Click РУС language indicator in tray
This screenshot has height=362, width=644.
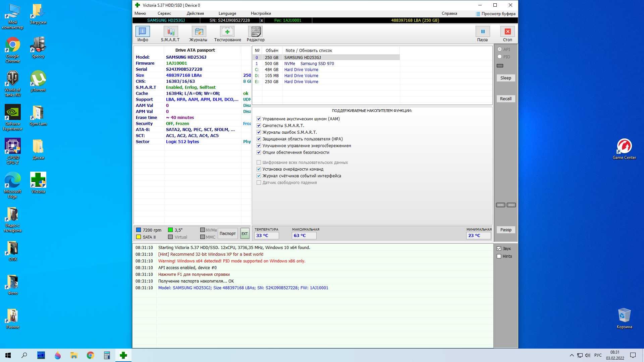[598, 355]
